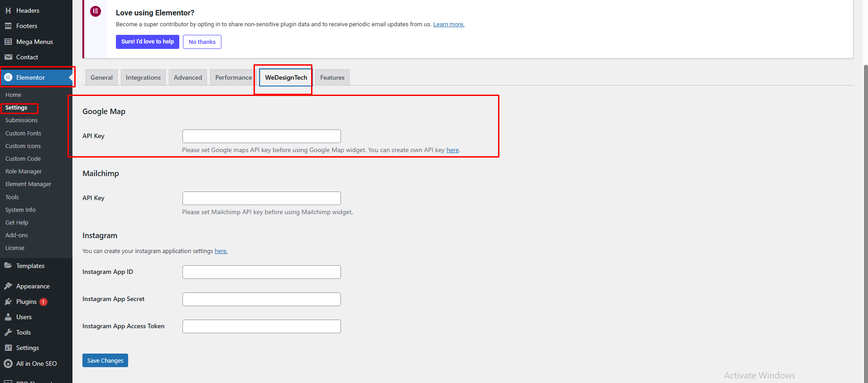Open the Submissions submenu item
The width and height of the screenshot is (868, 383).
click(x=22, y=120)
